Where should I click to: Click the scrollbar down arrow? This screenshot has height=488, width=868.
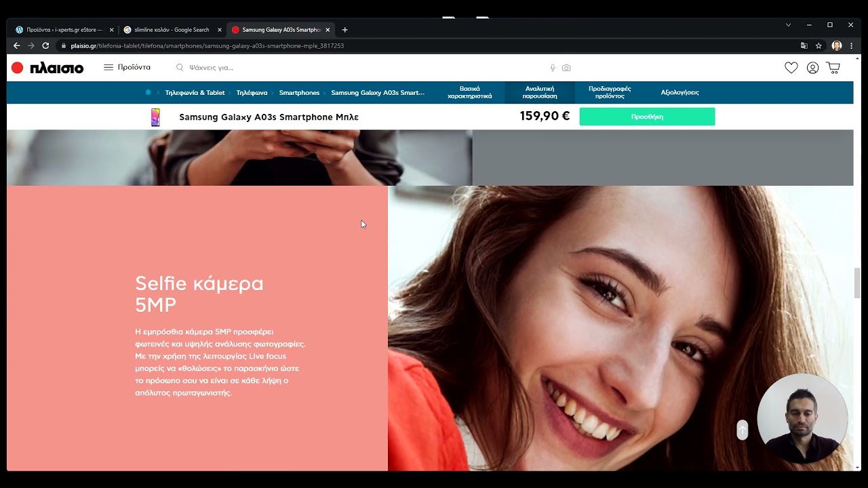coord(857,467)
